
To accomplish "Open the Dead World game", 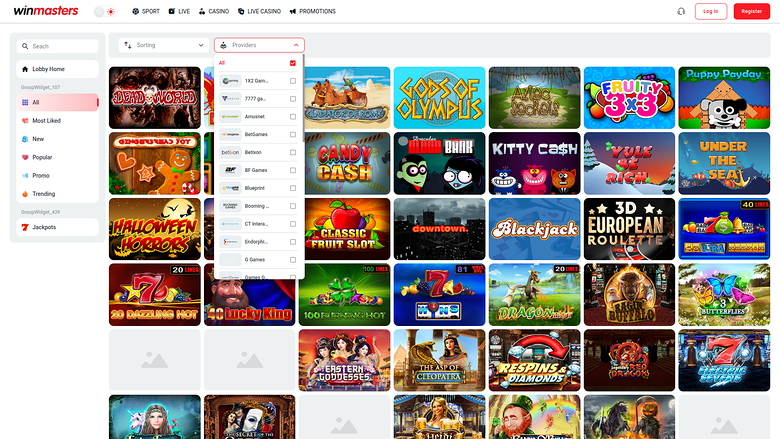I will (x=155, y=98).
